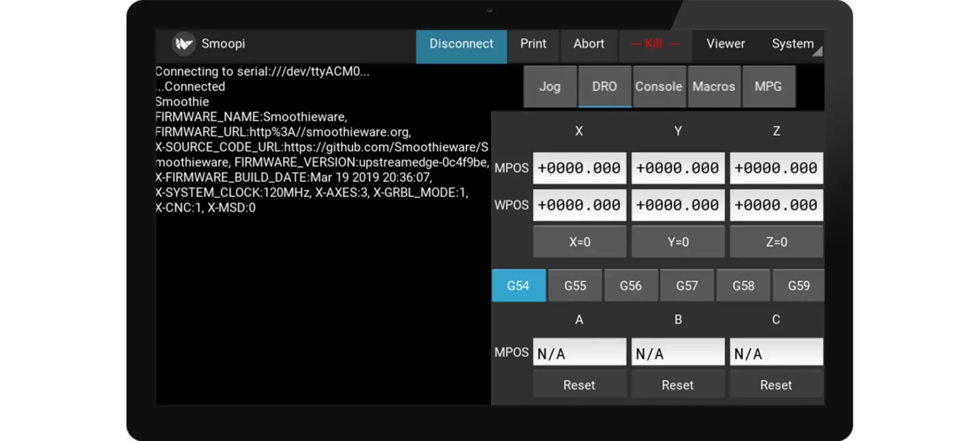The image size is (980, 441).
Task: Zero the X axis with X=0
Action: (579, 242)
